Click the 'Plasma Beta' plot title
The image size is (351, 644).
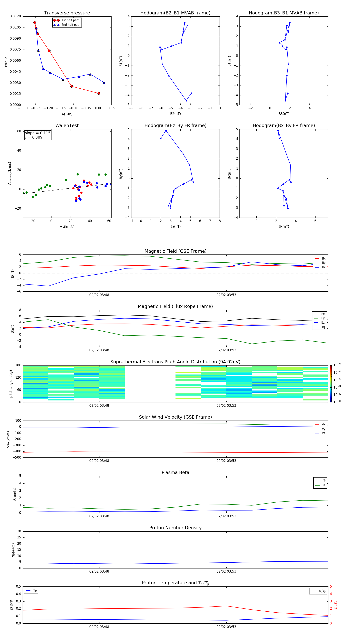pos(175,472)
